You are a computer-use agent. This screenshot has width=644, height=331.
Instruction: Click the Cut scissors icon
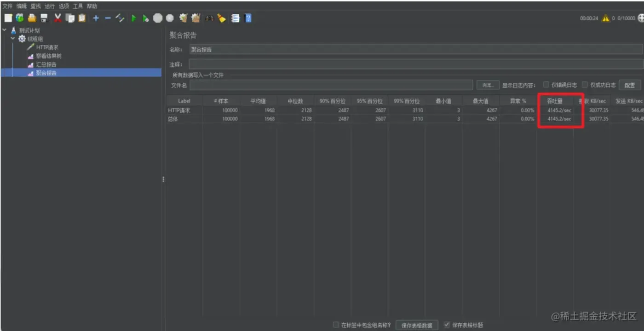58,18
